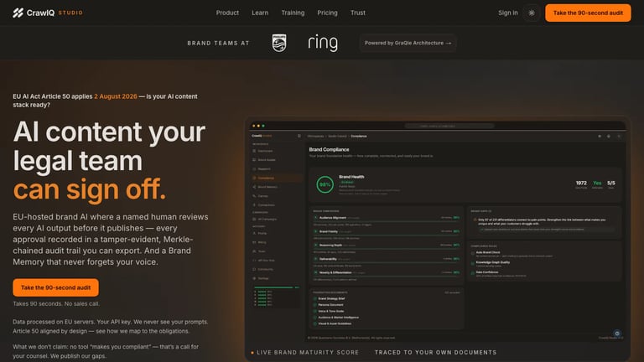Select Brand Memory in mockup sidebar
Viewport: 644px width, 362px height.
(267, 187)
